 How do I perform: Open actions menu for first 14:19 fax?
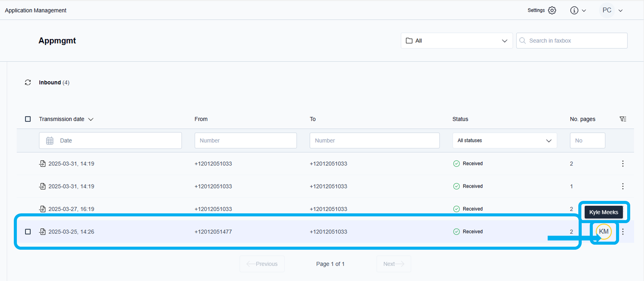[x=623, y=164]
